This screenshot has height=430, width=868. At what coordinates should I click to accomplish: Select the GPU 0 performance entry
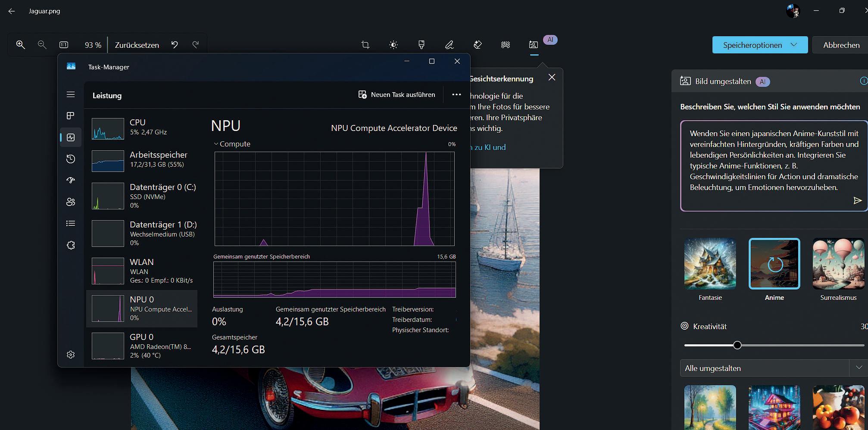click(142, 346)
